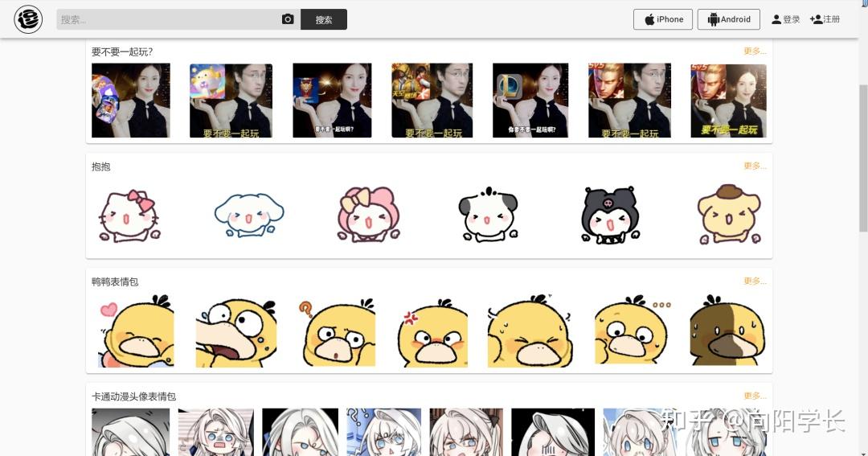
Task: Open 更多 for 鸭鸭表情包 section
Action: (x=755, y=281)
